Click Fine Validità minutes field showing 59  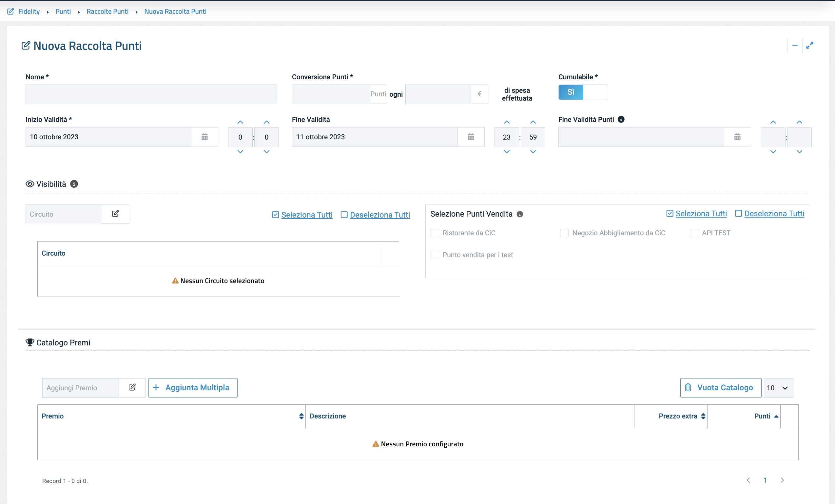[x=533, y=137]
